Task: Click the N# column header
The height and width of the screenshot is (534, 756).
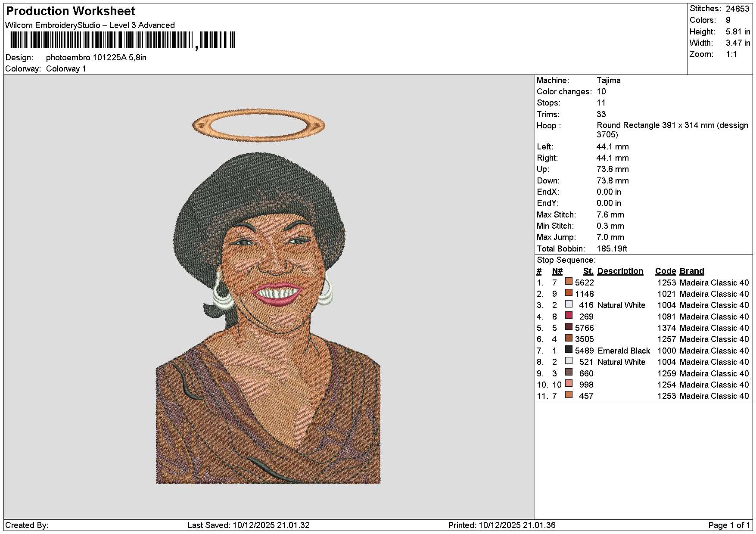Action: (x=557, y=271)
